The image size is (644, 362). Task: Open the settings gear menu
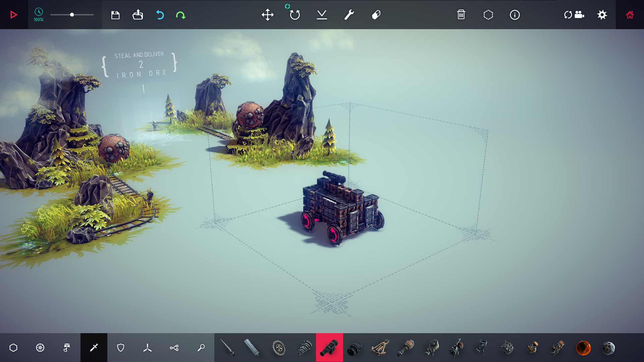[602, 15]
